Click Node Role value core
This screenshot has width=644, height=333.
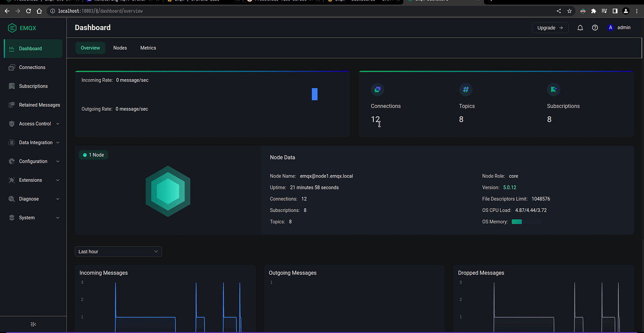point(514,176)
